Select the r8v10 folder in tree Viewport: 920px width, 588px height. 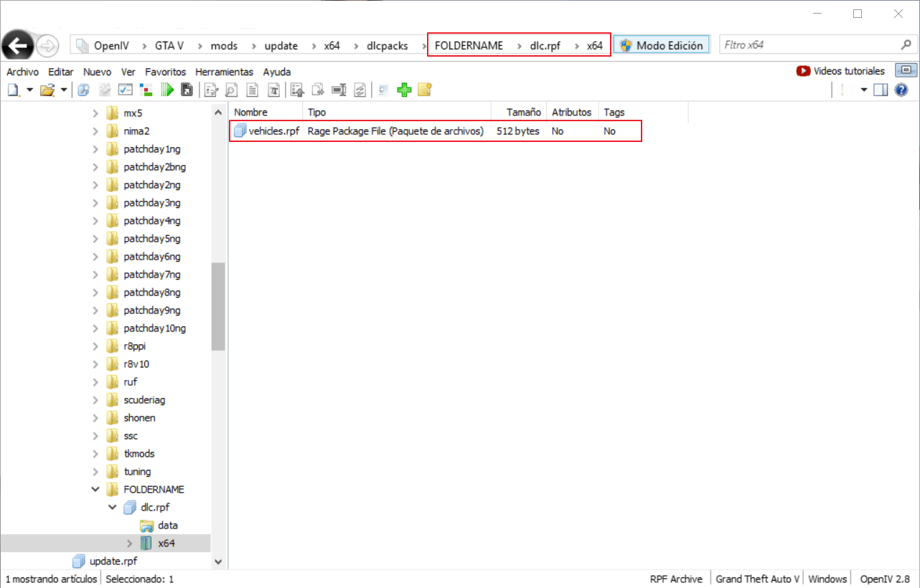pos(135,364)
